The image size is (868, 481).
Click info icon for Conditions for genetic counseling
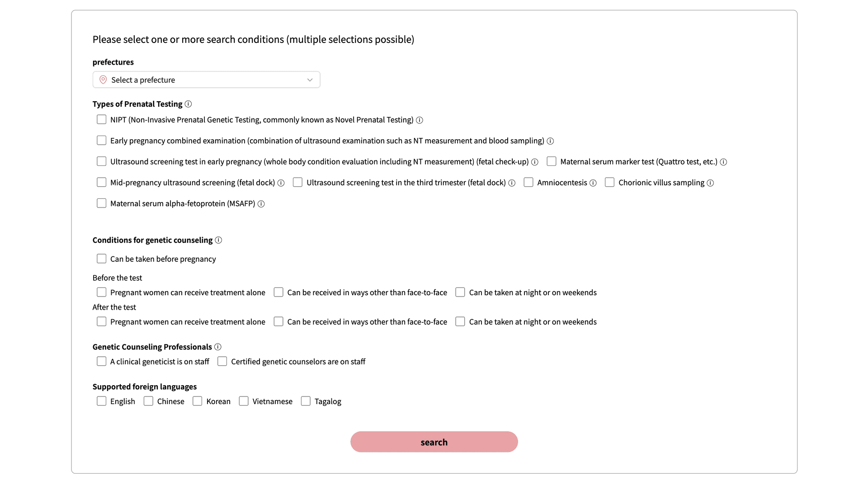coord(219,240)
